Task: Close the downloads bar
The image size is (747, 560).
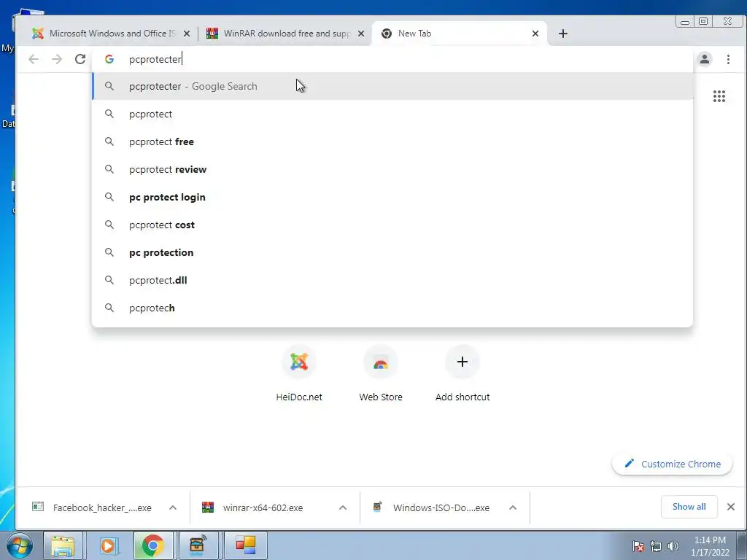Action: [731, 507]
